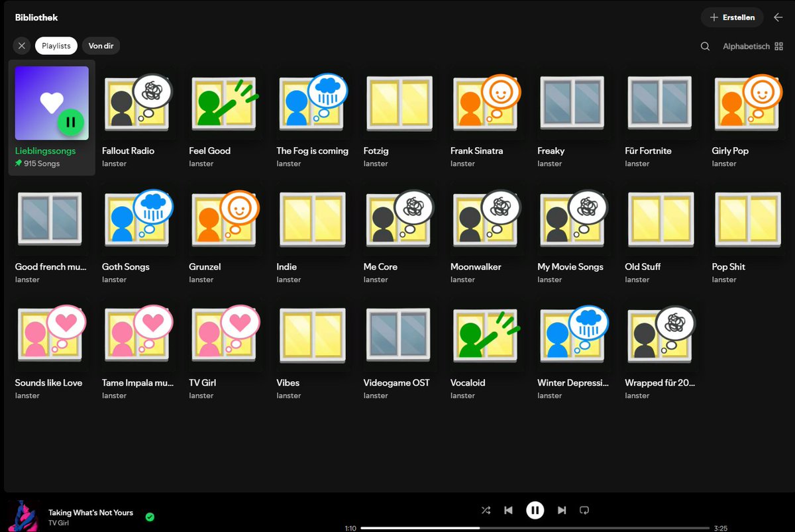Pause playback in the player bar
This screenshot has width=795, height=532.
coord(535,510)
